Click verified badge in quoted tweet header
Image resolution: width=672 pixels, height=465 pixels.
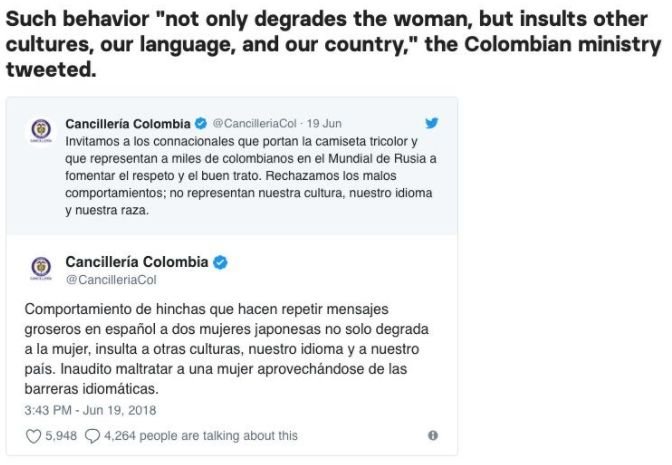click(x=201, y=123)
